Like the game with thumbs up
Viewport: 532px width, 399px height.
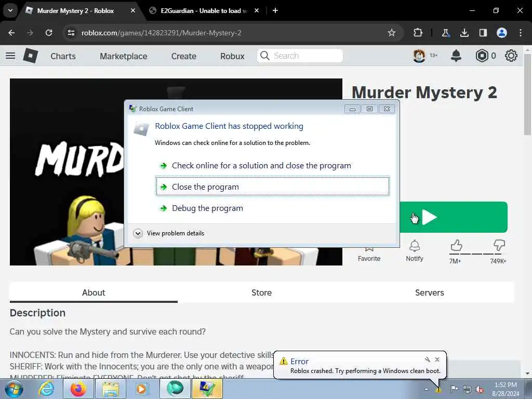456,245
